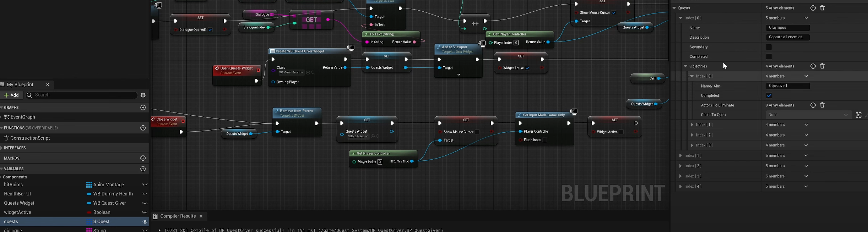
Task: Toggle Quests Widget variable eye icon
Action: (145, 203)
